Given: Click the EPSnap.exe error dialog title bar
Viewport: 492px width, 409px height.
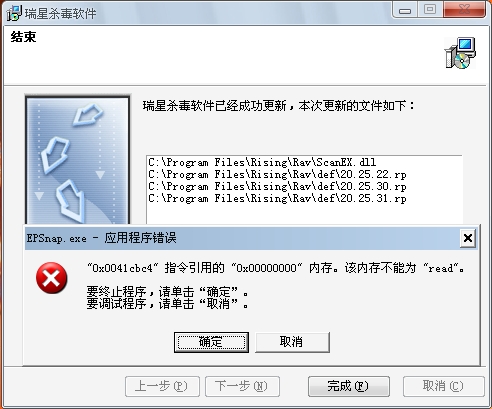Looking at the screenshot, I should click(x=243, y=238).
